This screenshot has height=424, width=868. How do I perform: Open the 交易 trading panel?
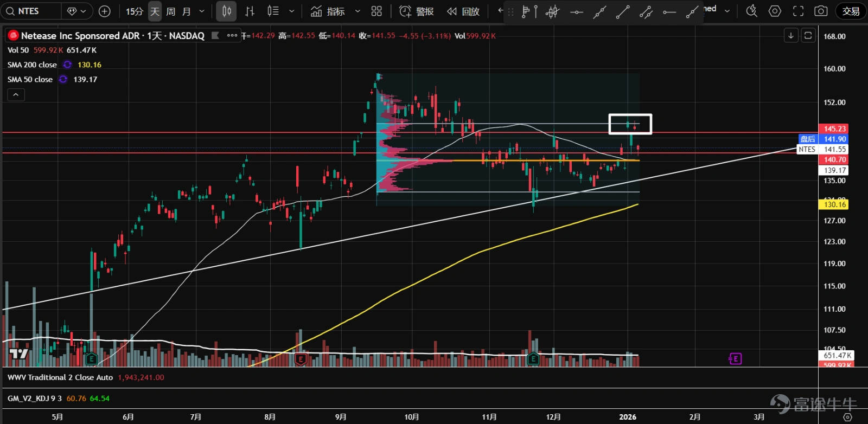pos(851,11)
